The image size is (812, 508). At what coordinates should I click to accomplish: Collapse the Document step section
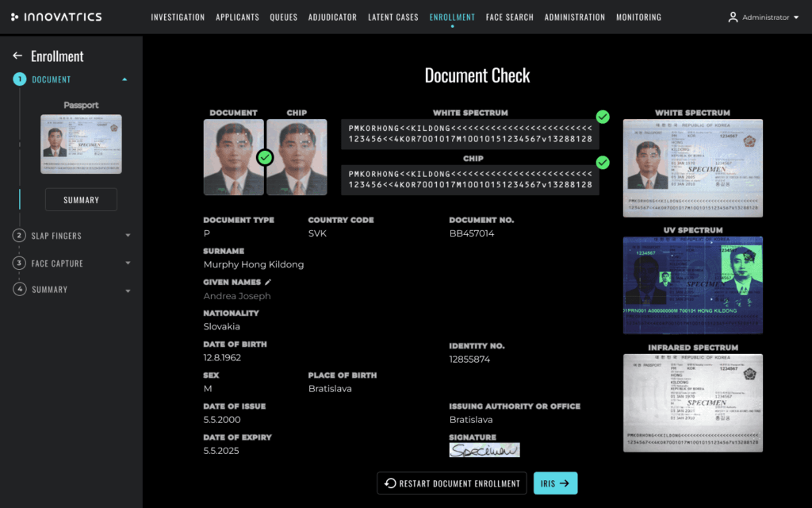(124, 79)
